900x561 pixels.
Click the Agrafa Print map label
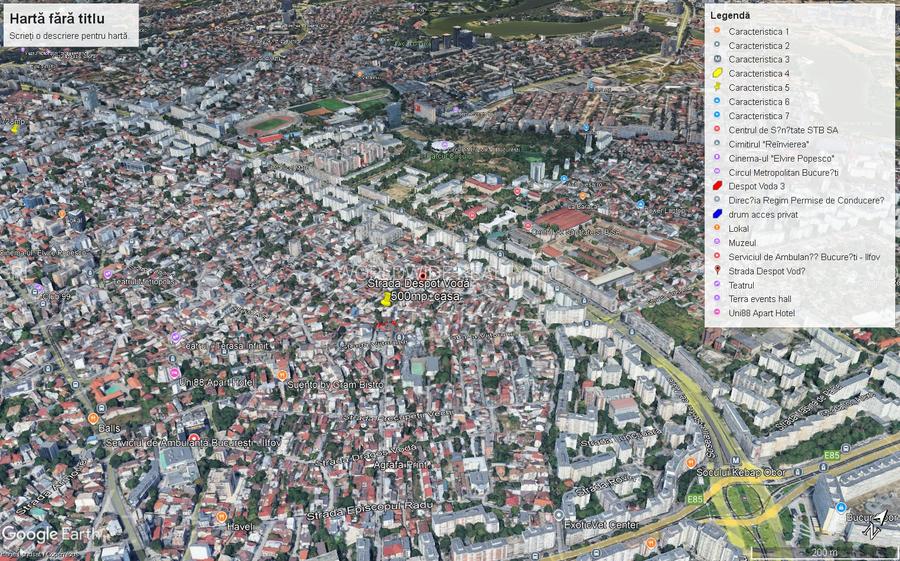(400, 464)
